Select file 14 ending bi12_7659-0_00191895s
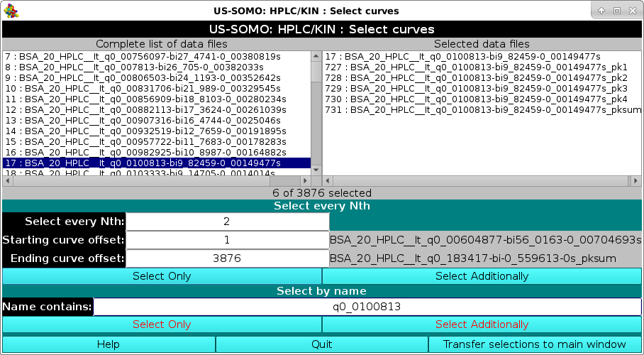This screenshot has width=644, height=355. (157, 131)
